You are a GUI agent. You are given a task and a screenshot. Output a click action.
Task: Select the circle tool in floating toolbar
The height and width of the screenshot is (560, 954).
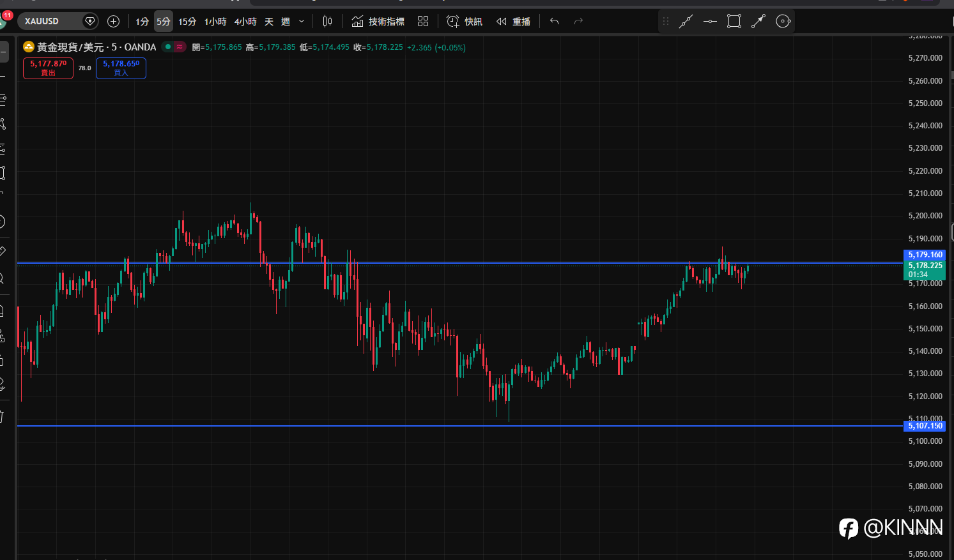pyautogui.click(x=783, y=22)
